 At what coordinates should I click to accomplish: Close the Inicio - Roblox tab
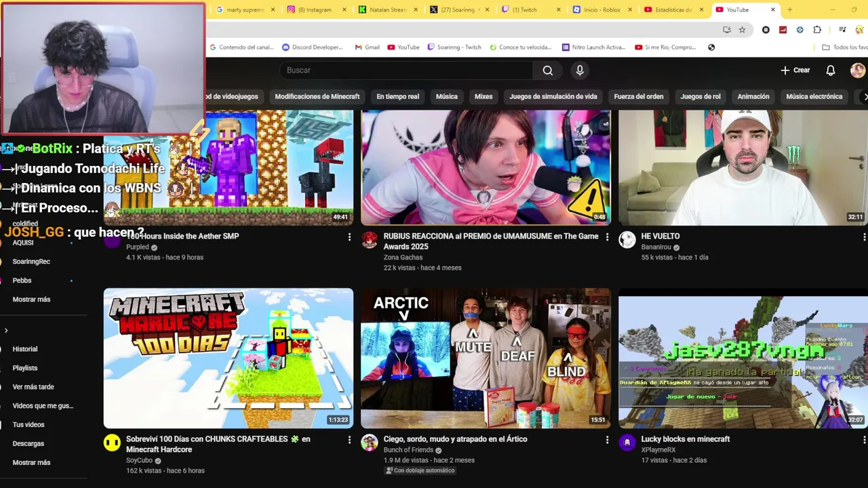coord(630,9)
